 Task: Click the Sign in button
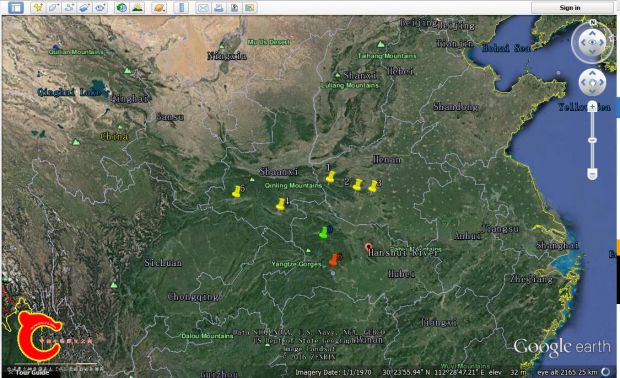tap(569, 8)
